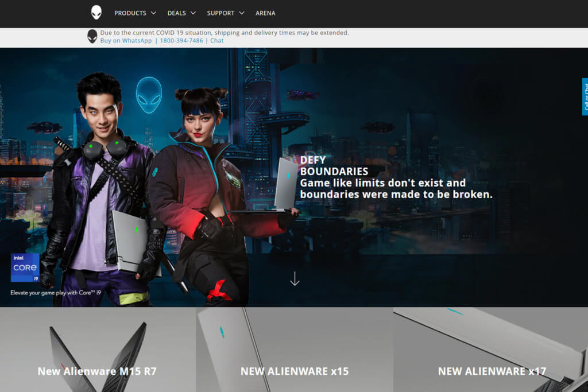This screenshot has height=392, width=588.
Task: Go to the ARENA page
Action: (265, 13)
